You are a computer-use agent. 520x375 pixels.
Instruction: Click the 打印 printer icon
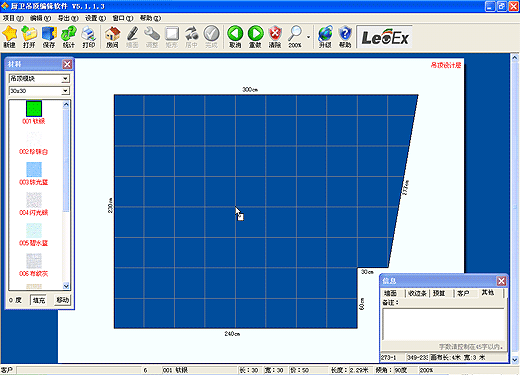click(89, 37)
